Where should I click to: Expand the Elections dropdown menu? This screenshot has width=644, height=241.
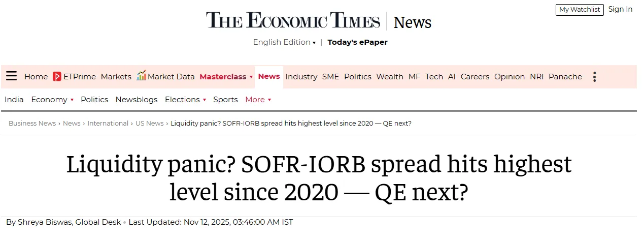pyautogui.click(x=205, y=100)
